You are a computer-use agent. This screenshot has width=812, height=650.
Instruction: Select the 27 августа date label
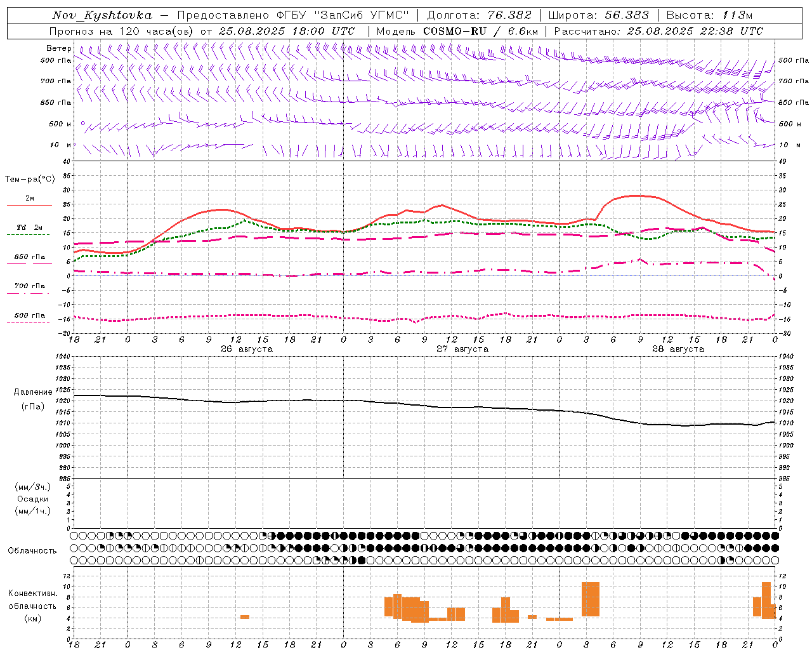click(462, 349)
